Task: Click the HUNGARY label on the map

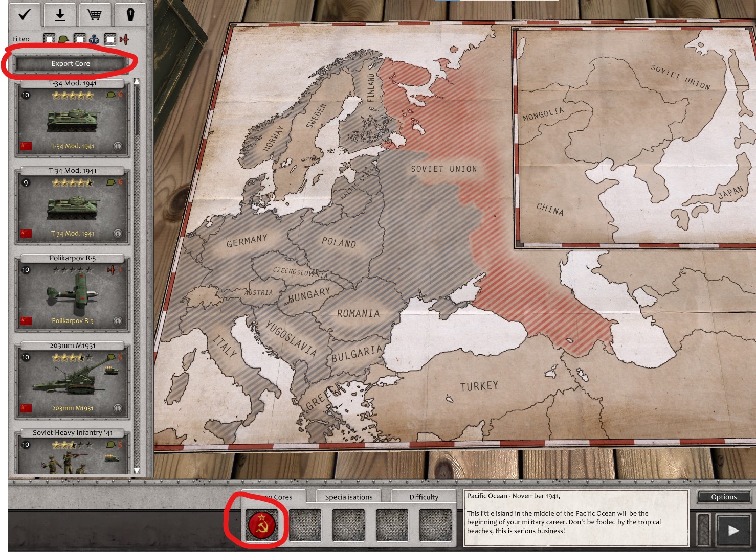Action: (309, 294)
